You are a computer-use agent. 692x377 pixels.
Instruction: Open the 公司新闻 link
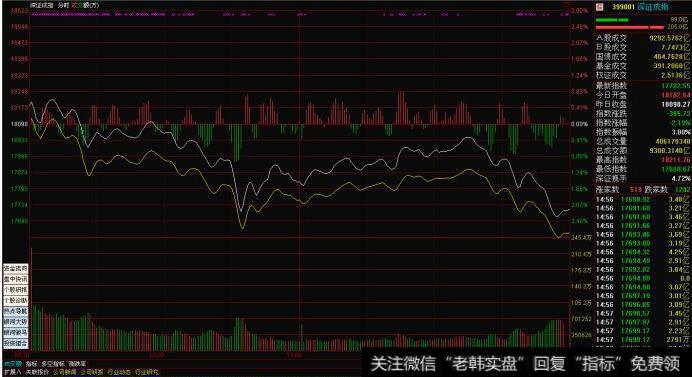[x=65, y=372]
